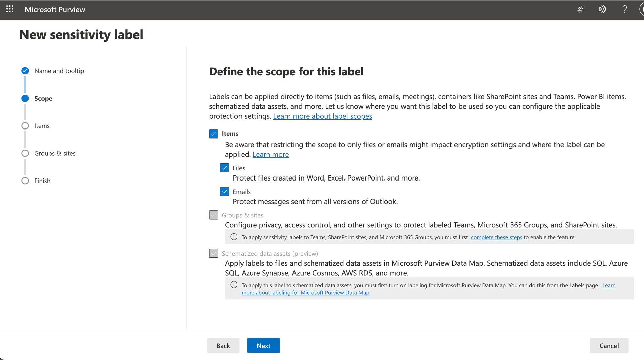Screen dimensions: 644x360
Task: Click the active Scope step circle
Action: click(x=25, y=98)
